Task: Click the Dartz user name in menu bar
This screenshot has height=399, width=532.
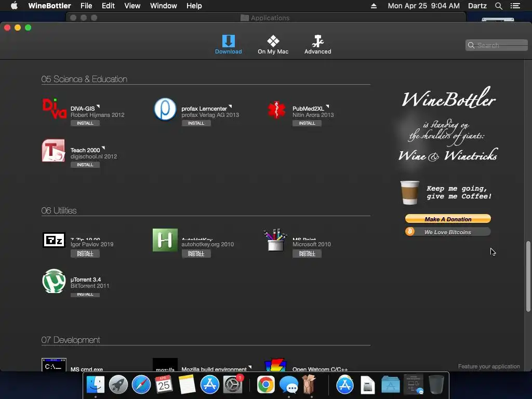Action: pos(477,6)
